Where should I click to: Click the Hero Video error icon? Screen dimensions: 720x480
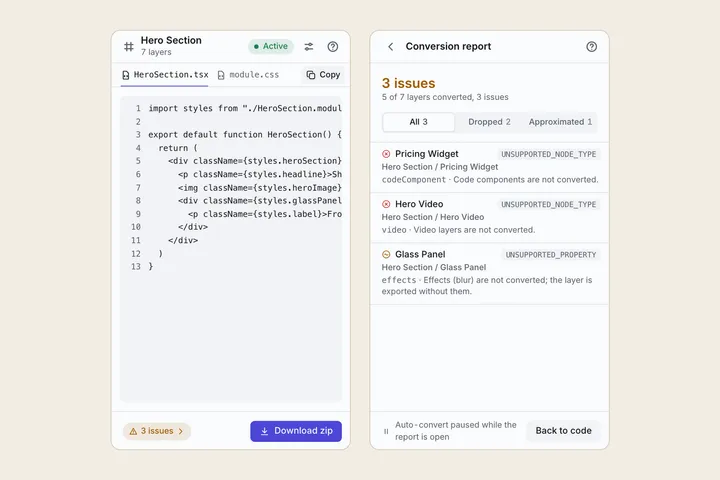(x=386, y=204)
